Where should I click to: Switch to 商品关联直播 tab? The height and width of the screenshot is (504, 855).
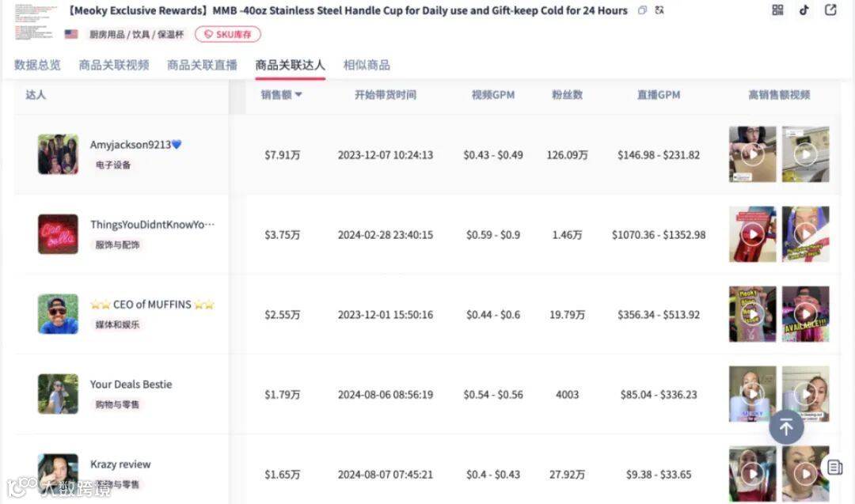[202, 65]
